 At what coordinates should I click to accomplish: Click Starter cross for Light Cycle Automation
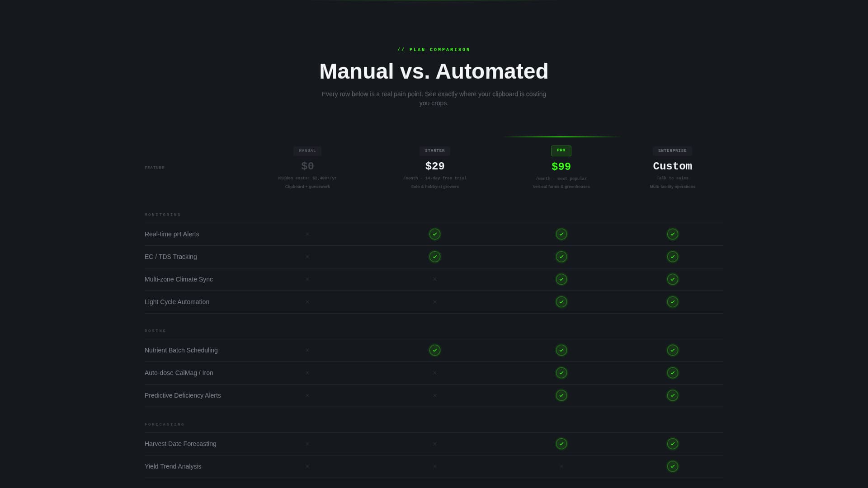[434, 302]
